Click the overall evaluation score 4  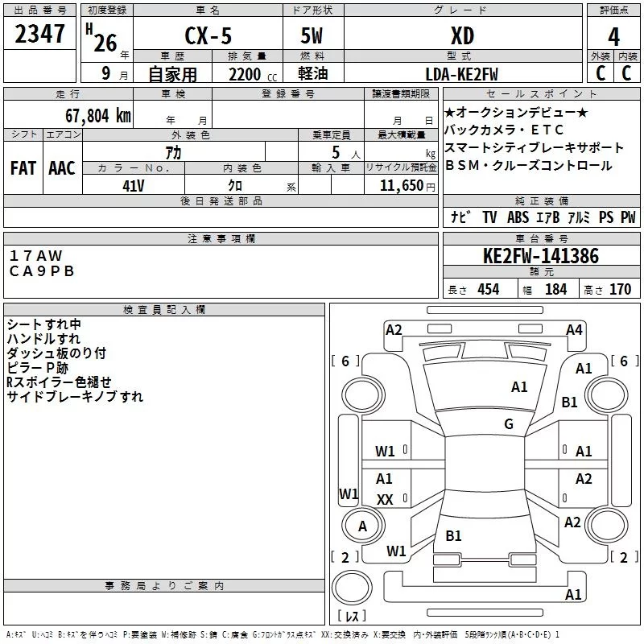coord(613,37)
